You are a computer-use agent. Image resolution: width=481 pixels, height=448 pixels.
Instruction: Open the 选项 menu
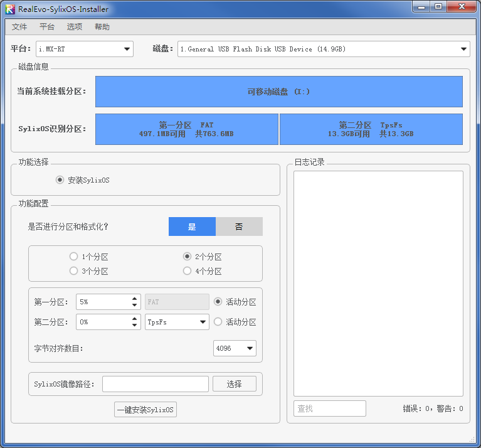(x=75, y=27)
